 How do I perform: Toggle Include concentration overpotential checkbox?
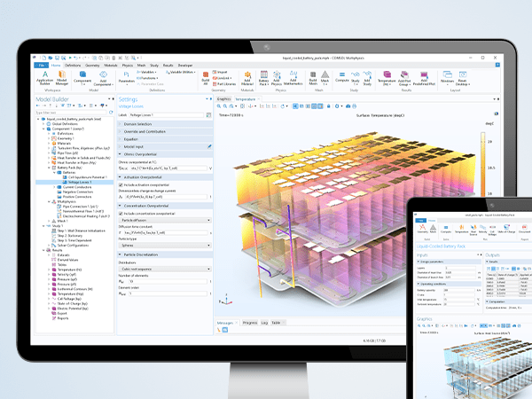(121, 214)
